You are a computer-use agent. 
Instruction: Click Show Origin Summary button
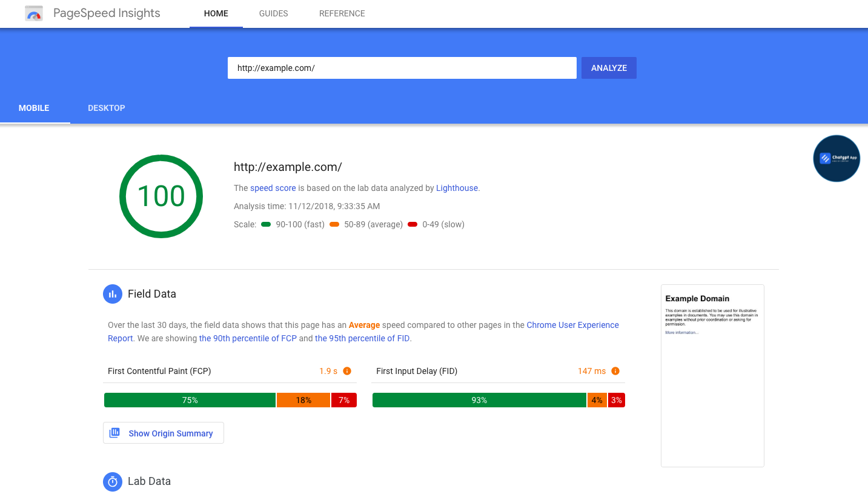(164, 433)
